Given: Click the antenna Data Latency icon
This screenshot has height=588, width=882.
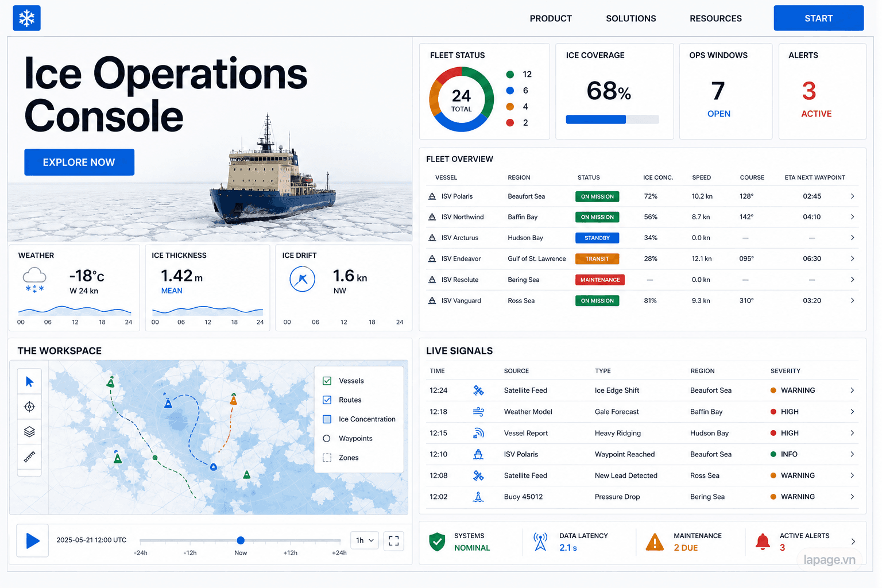Looking at the screenshot, I should click(x=540, y=541).
